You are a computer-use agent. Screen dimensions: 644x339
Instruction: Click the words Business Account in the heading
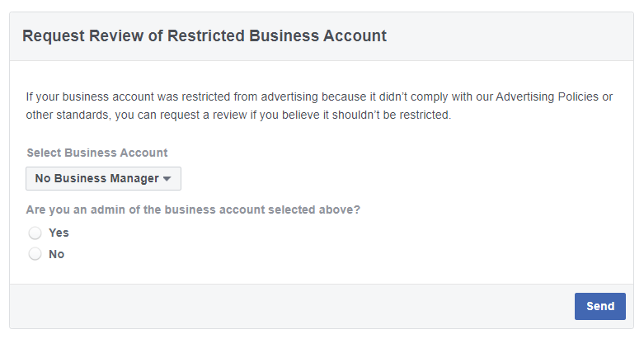(318, 35)
